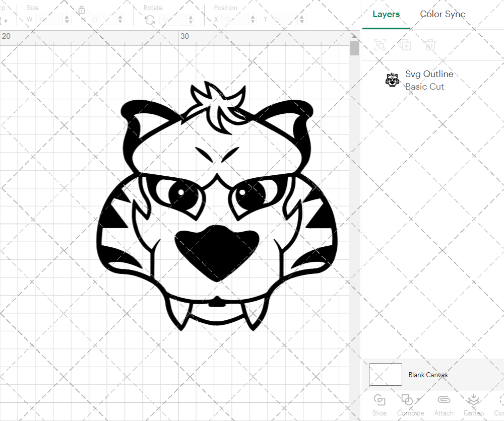504x421 pixels.
Task: Click the Group icon in the Layers panel
Action: coord(380,45)
